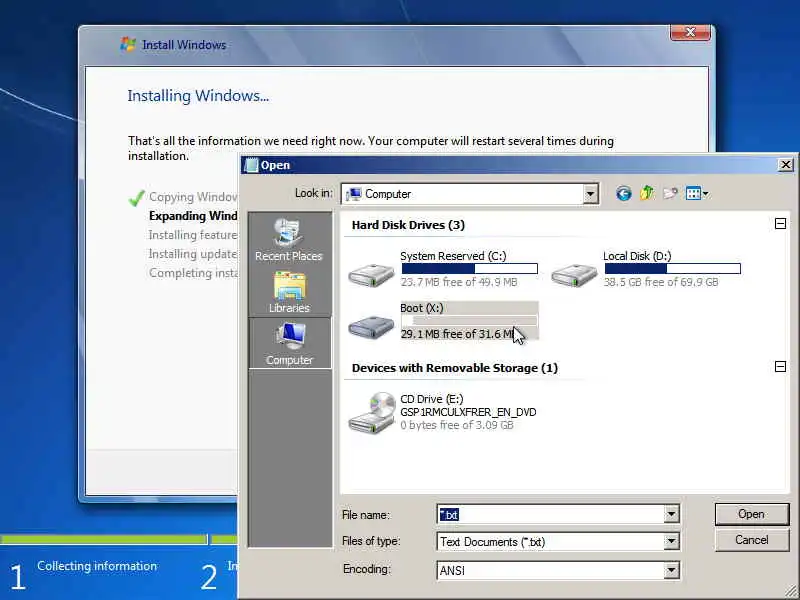Viewport: 800px width, 600px height.
Task: Expand the Files of type dropdown
Action: pos(671,541)
